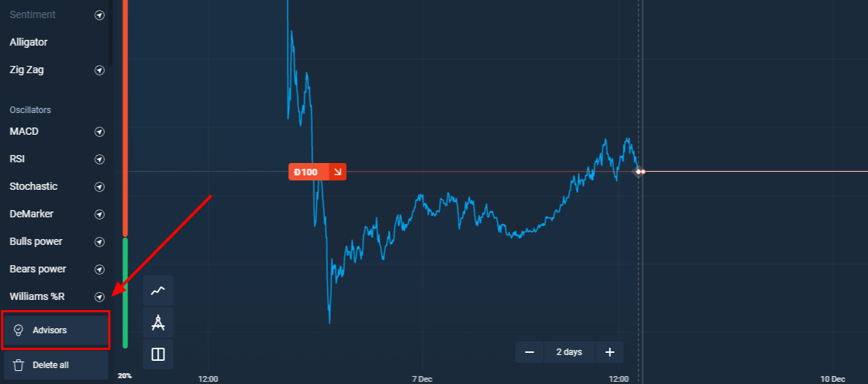Click the arrow icon next to Zig Zag

click(100, 70)
